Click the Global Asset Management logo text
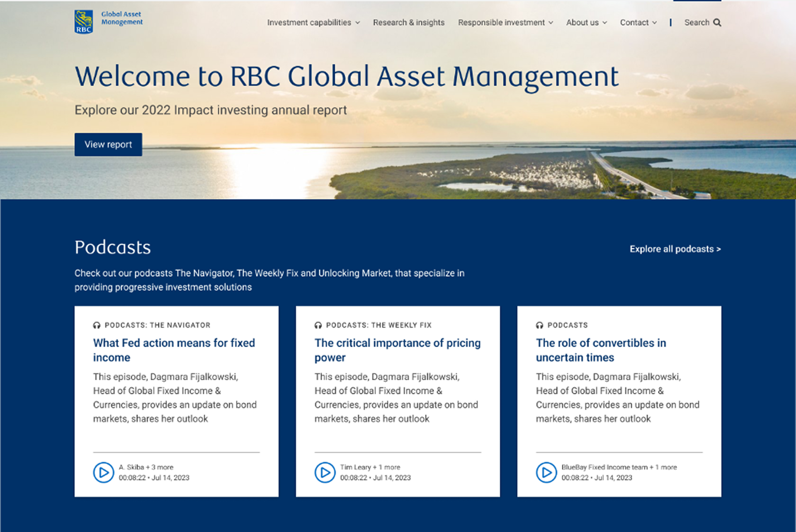This screenshot has height=532, width=796. pyautogui.click(x=122, y=18)
